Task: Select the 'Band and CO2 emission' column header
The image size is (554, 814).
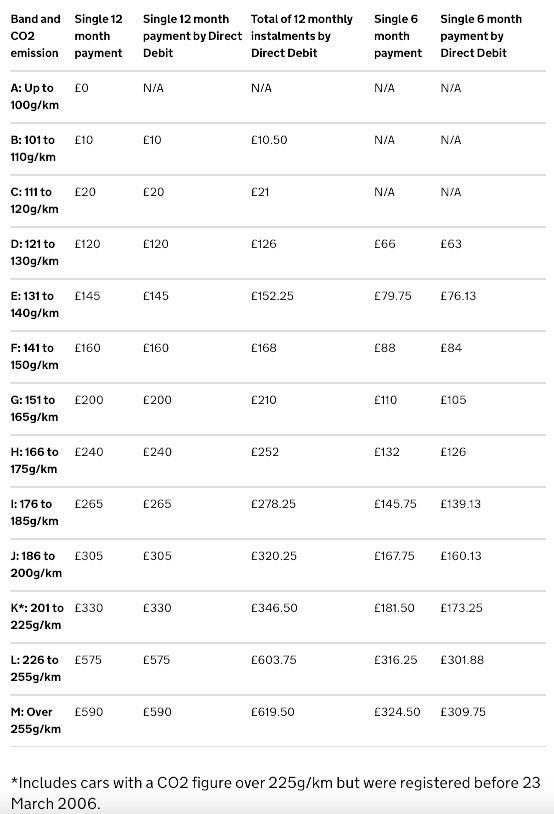Action: [x=35, y=36]
